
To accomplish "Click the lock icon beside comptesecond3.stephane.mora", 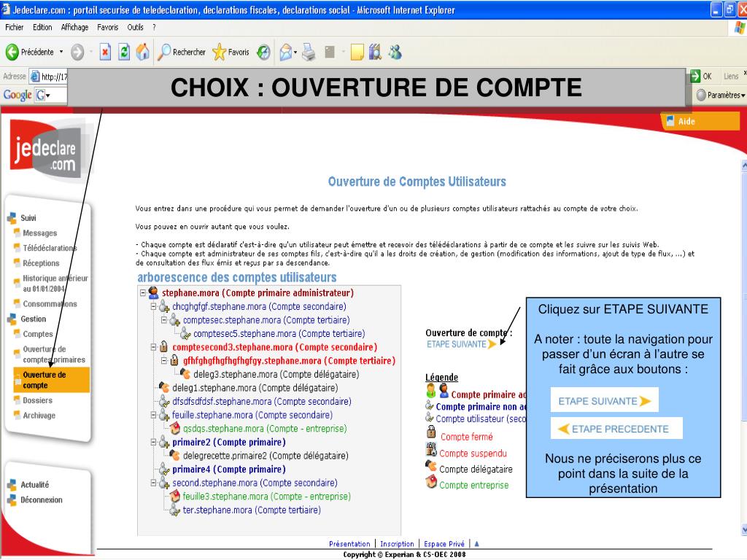I will coord(163,346).
